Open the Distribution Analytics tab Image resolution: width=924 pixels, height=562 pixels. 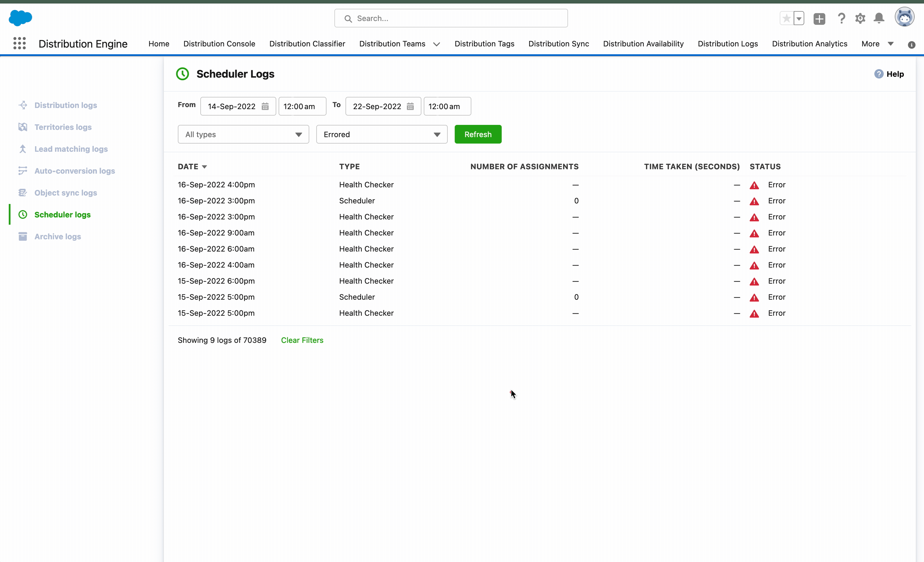[x=809, y=44]
